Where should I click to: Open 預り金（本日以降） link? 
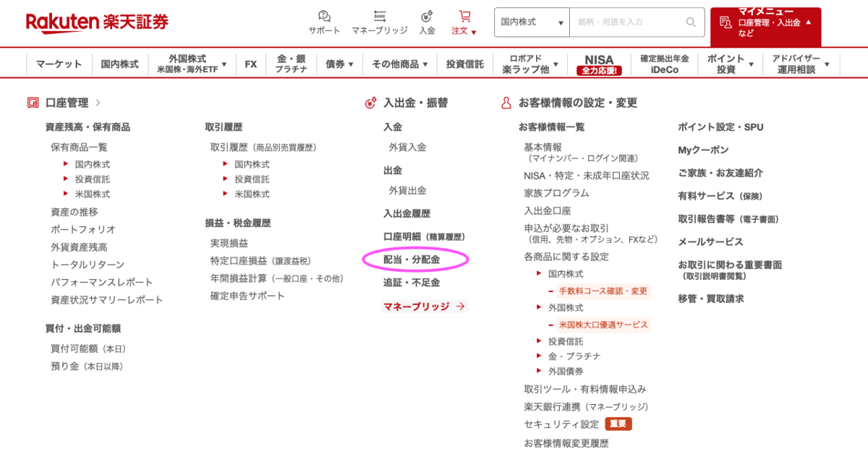coord(87,366)
